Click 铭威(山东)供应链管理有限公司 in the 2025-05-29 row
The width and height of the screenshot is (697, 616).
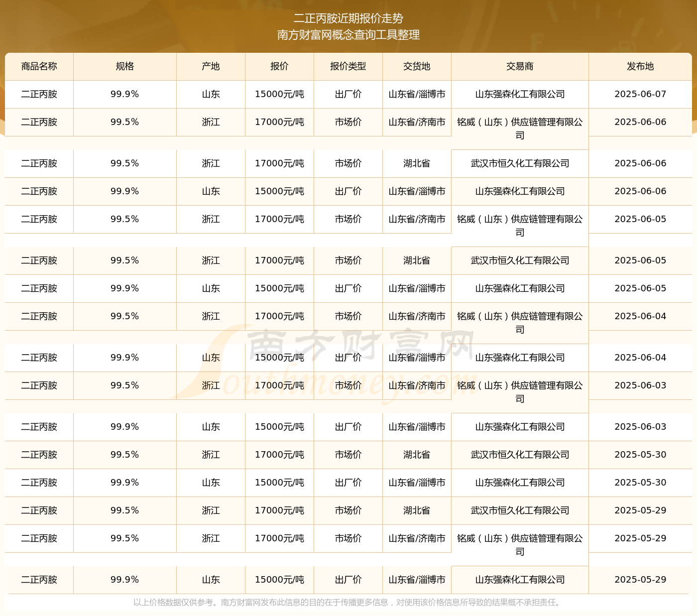[520, 545]
